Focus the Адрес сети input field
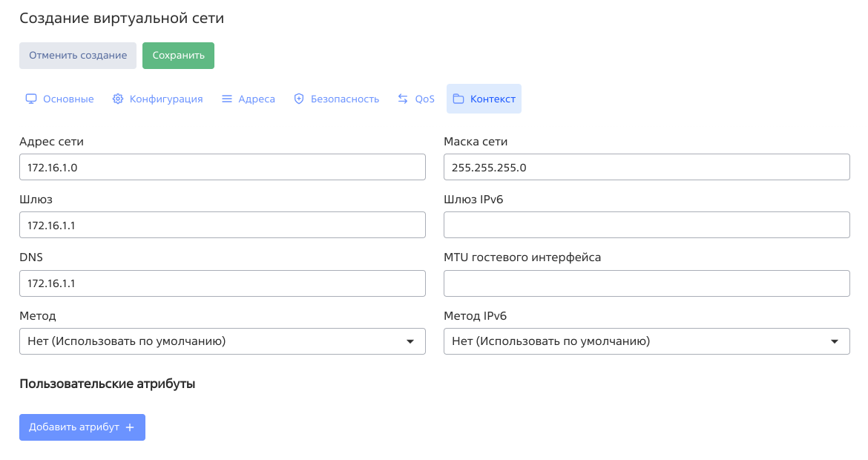Image resolution: width=868 pixels, height=460 pixels. (x=223, y=167)
